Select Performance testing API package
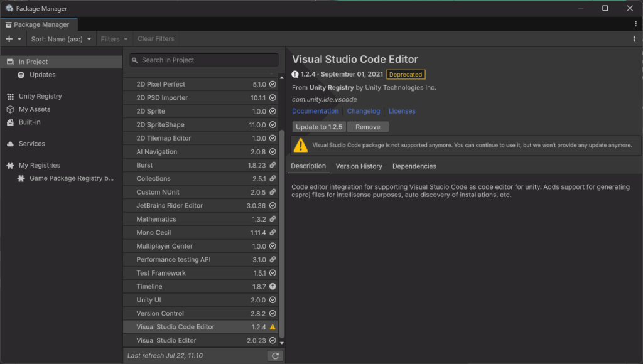 click(201, 259)
